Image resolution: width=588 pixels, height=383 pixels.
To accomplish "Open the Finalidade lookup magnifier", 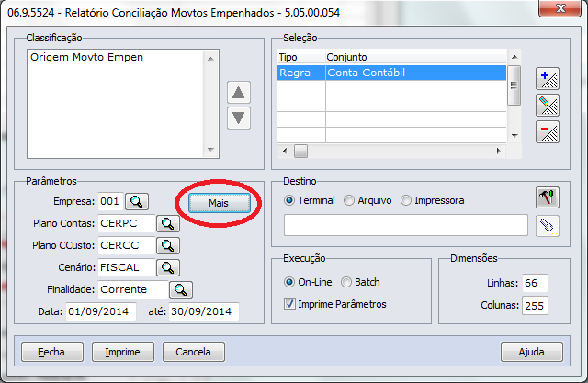I will click(181, 289).
